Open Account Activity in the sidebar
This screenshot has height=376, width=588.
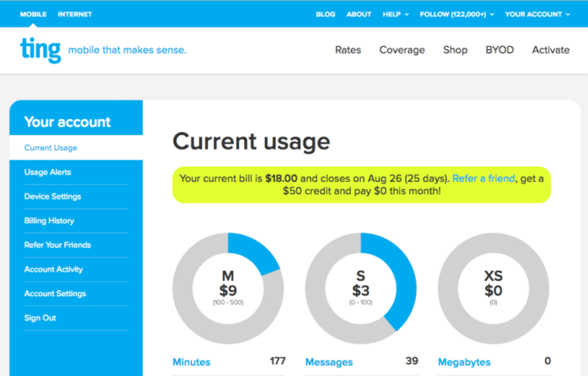[x=53, y=269]
